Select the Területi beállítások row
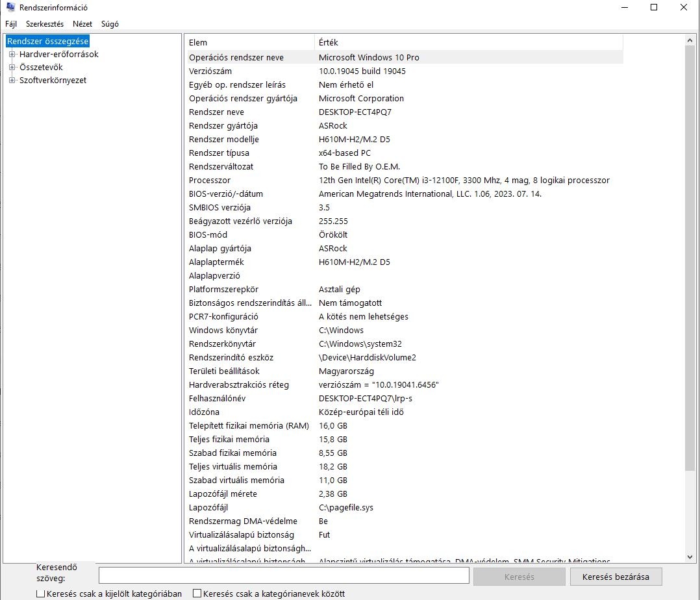This screenshot has height=600, width=700. tap(404, 371)
